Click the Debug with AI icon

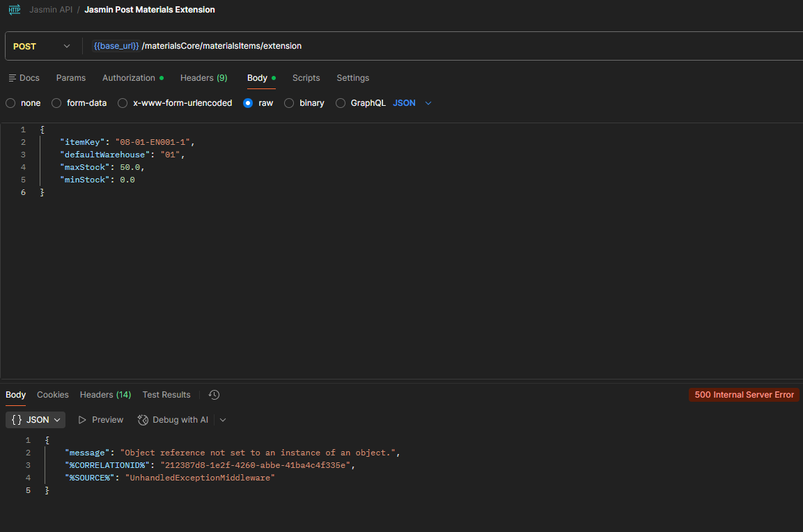pyautogui.click(x=143, y=420)
